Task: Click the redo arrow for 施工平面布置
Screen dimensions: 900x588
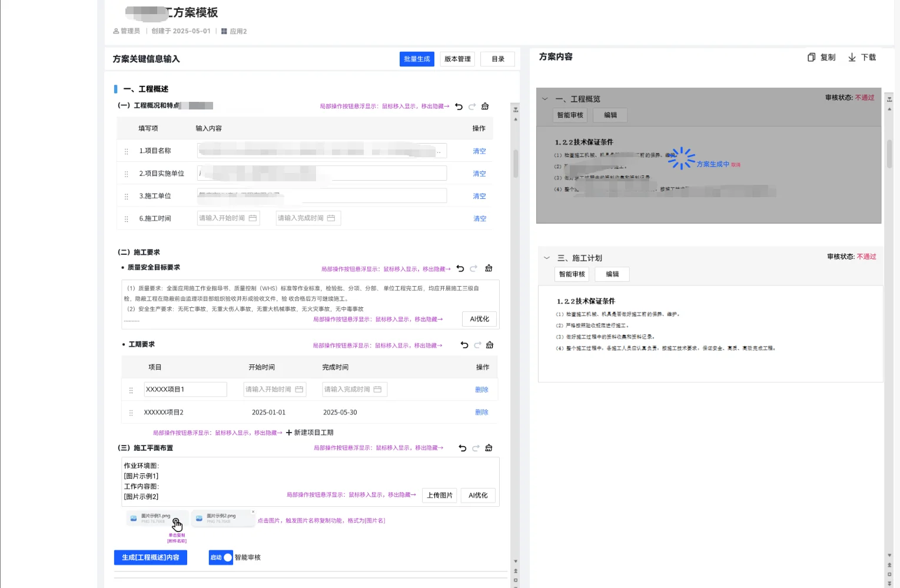Action: [x=476, y=448]
